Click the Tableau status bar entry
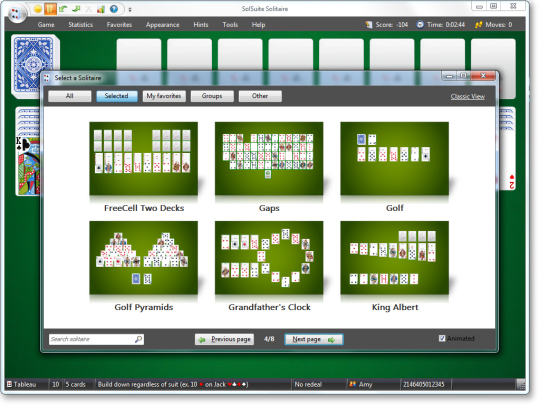 [x=22, y=384]
